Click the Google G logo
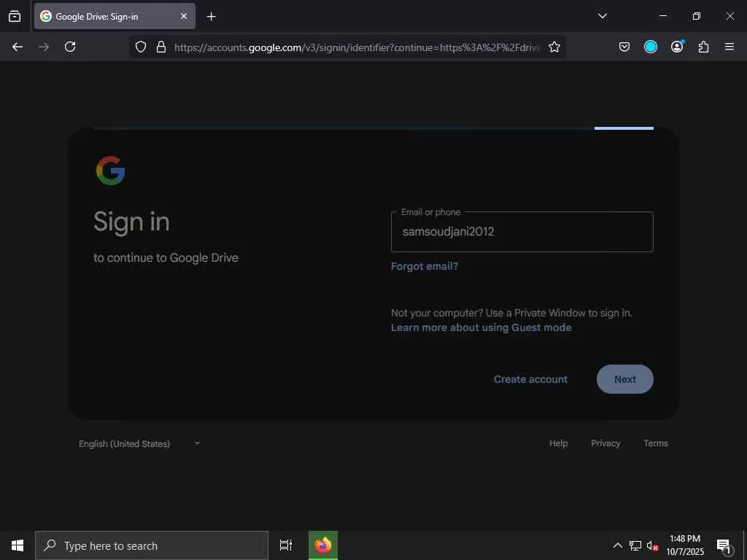747x560 pixels. click(x=111, y=171)
